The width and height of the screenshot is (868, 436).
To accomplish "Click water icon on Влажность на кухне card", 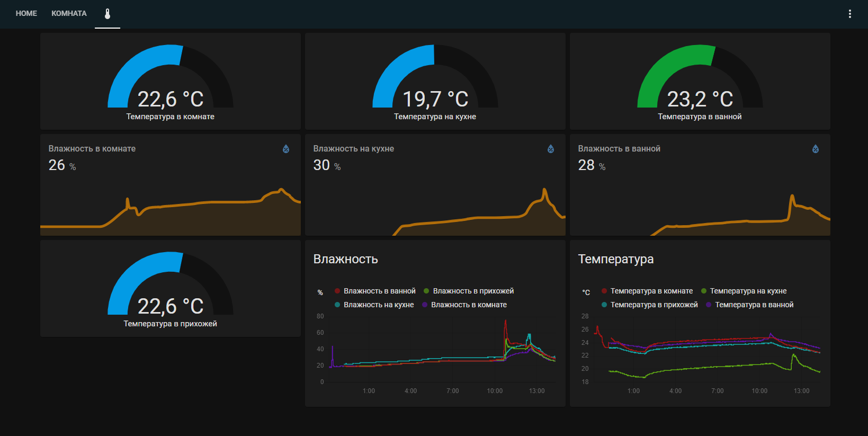I will pyautogui.click(x=551, y=149).
